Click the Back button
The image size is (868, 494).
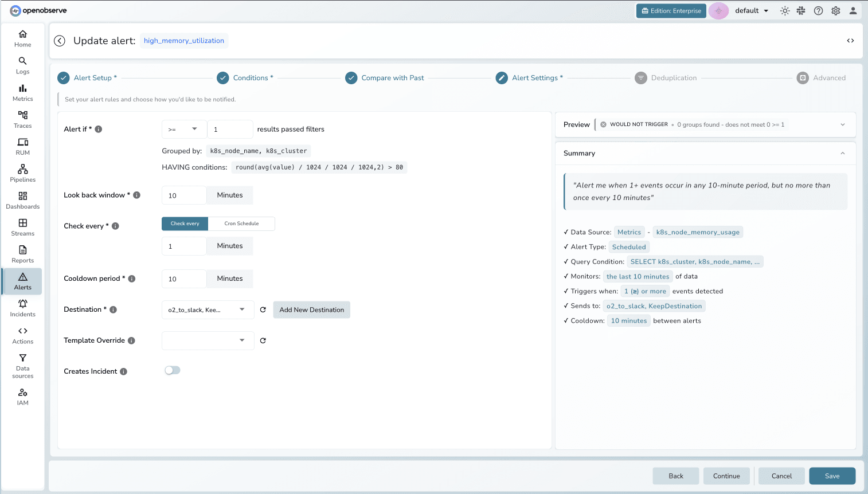[x=676, y=476]
